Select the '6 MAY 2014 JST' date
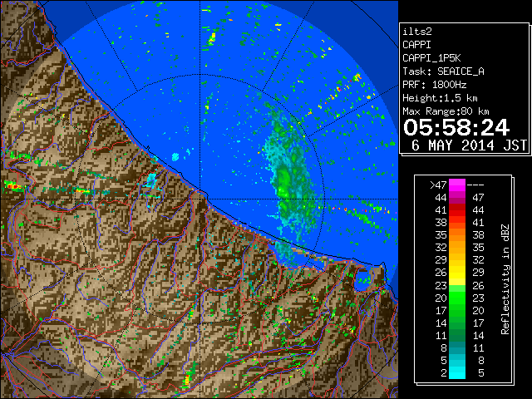The height and width of the screenshot is (399, 532). pyautogui.click(x=469, y=145)
